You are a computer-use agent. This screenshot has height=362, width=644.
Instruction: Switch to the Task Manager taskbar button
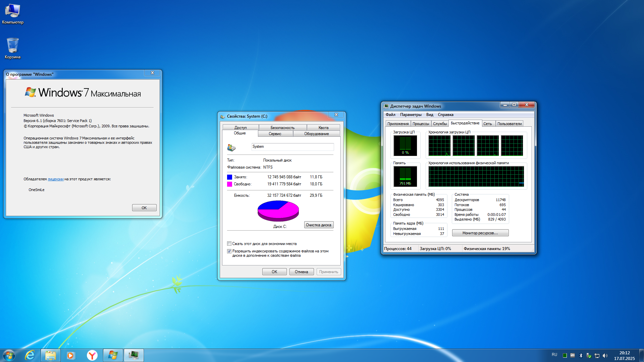(134, 355)
